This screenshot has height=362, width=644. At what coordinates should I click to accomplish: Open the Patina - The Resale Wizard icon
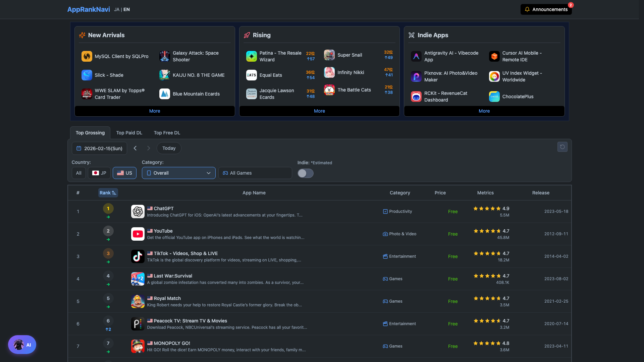[x=251, y=56]
